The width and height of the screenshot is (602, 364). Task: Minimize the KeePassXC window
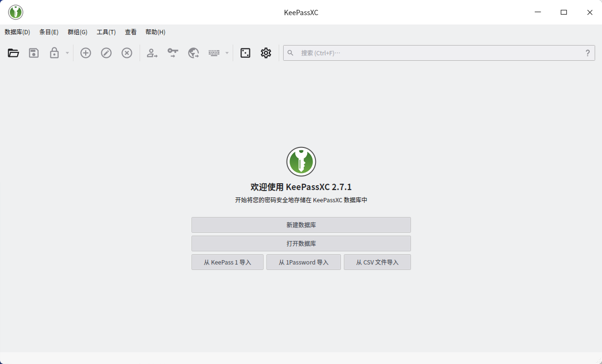pyautogui.click(x=538, y=12)
